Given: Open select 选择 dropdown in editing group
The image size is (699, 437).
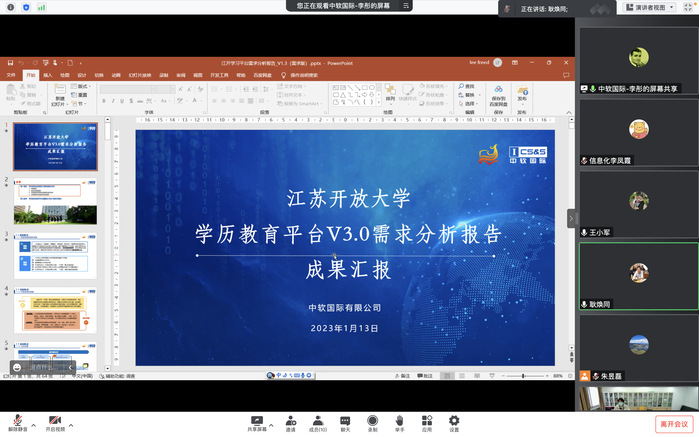Looking at the screenshot, I should click(x=469, y=103).
